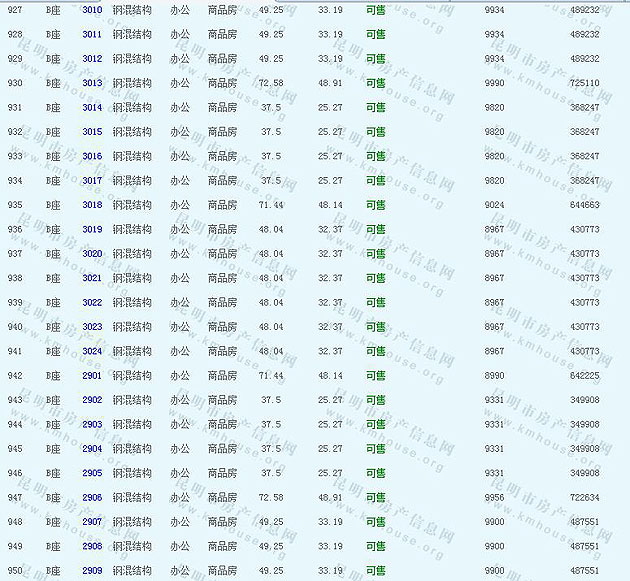630x581 pixels.
Task: Click 可售 status in row 935
Action: click(375, 205)
